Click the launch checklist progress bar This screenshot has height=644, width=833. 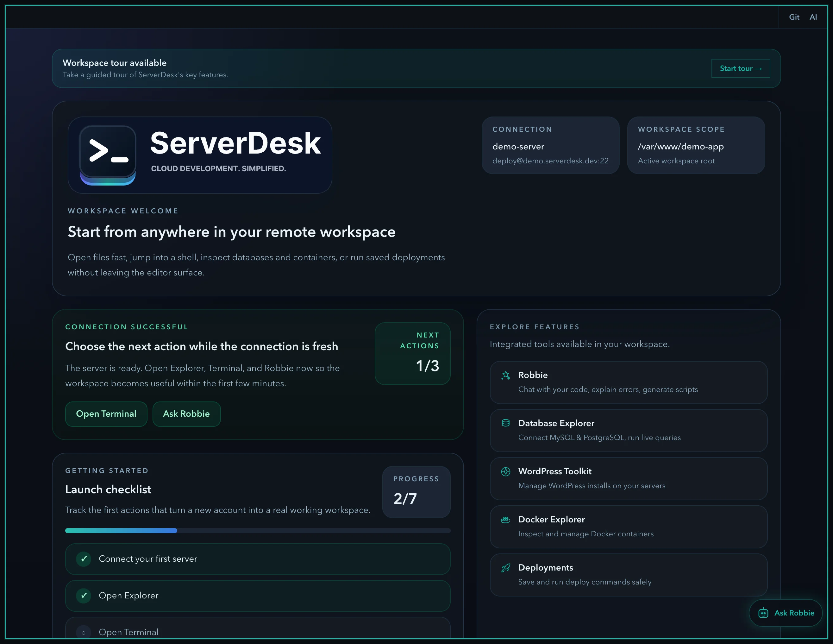pos(258,531)
